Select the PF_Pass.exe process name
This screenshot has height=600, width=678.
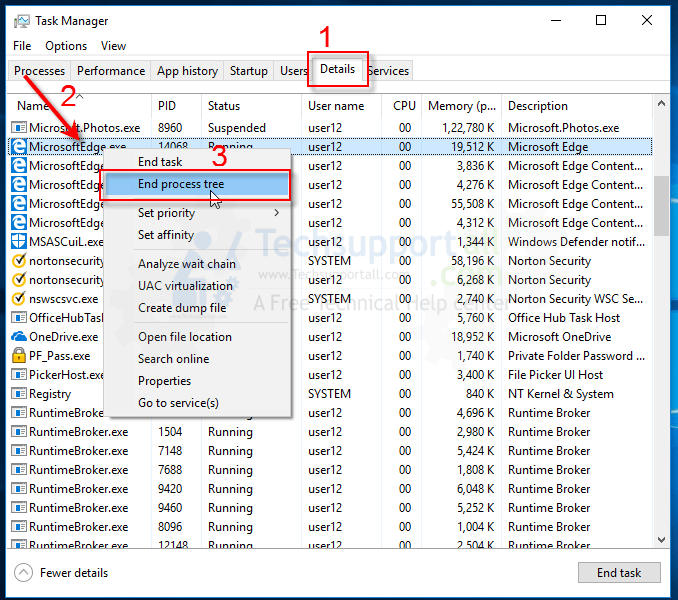coord(60,356)
